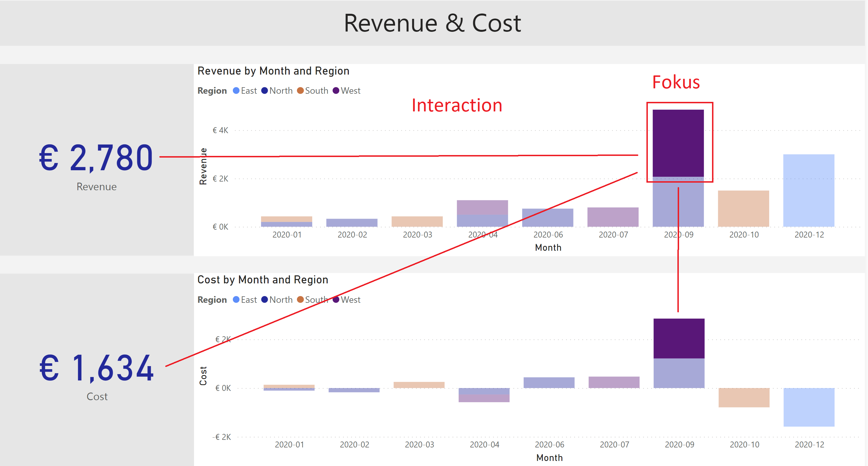Select West legend item in Revenue chart
This screenshot has height=466, width=868.
350,91
